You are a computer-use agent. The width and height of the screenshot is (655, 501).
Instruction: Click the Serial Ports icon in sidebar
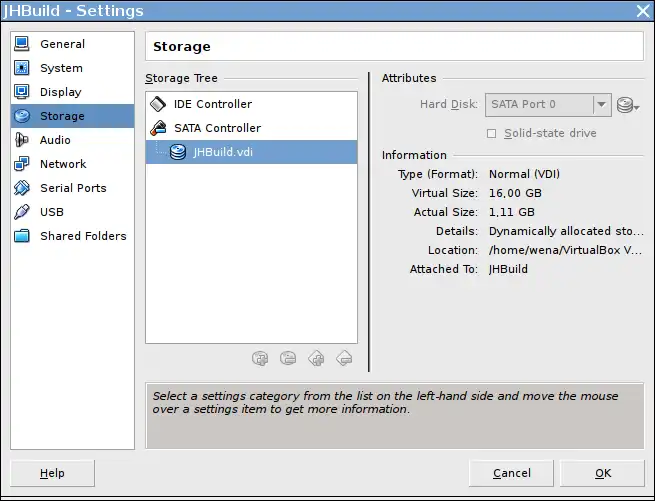point(22,188)
